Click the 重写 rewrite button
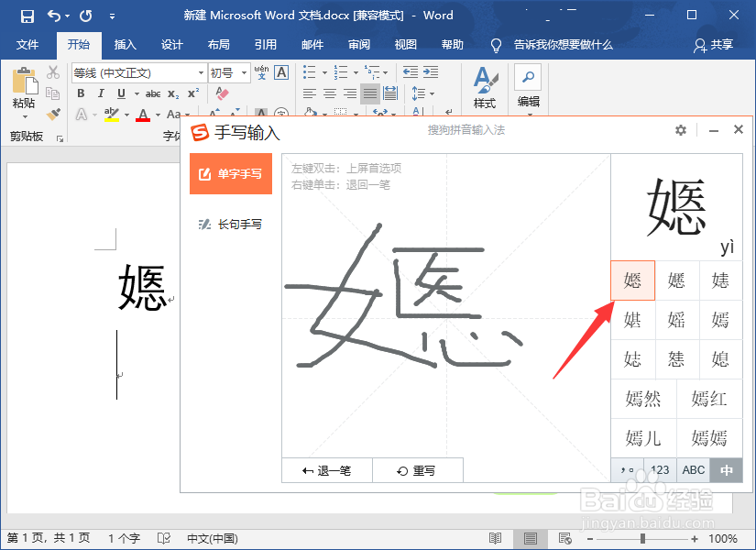The height and width of the screenshot is (550, 756). tap(418, 469)
